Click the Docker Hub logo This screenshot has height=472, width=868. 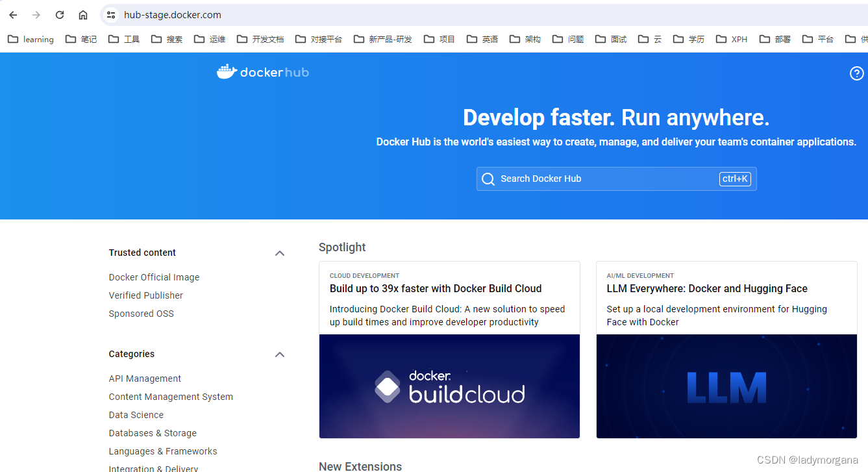(x=263, y=71)
